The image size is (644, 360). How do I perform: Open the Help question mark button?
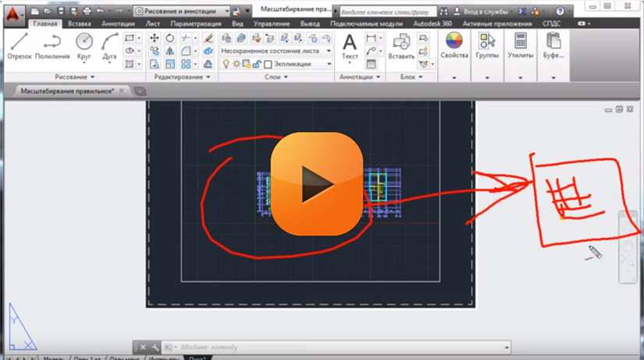[x=560, y=12]
